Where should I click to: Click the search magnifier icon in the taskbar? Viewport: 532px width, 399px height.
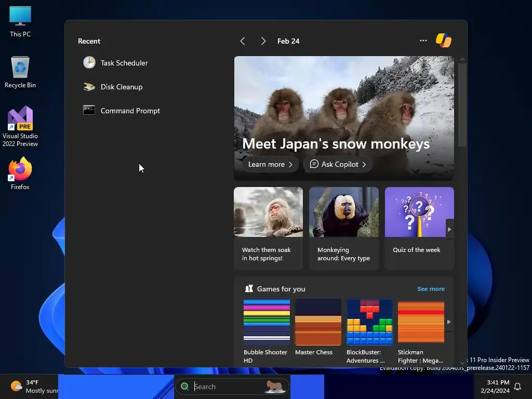pos(184,386)
